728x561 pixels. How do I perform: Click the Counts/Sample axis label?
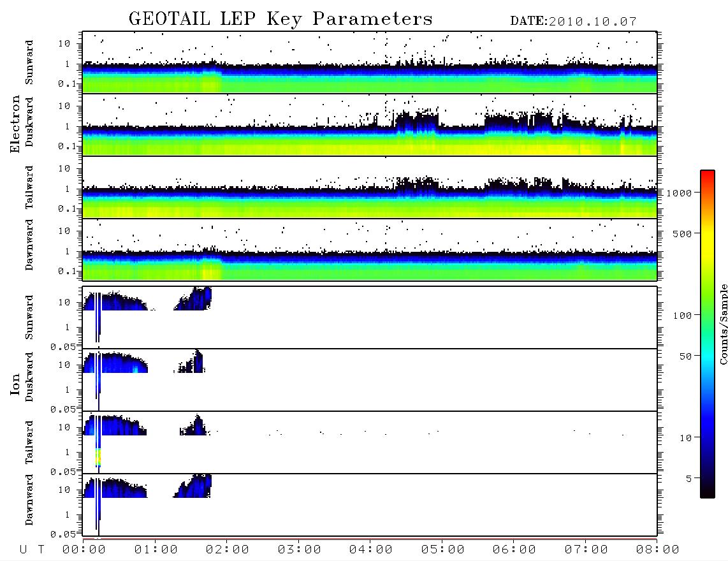(x=723, y=324)
